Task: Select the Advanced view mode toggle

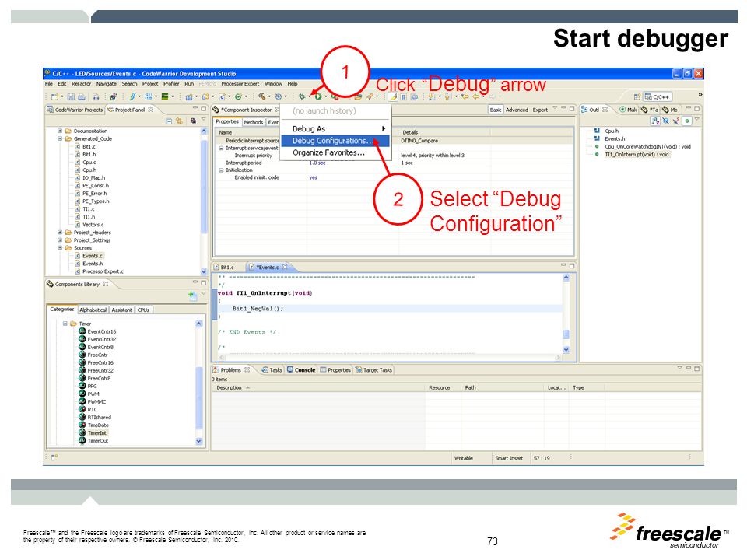Action: click(517, 110)
